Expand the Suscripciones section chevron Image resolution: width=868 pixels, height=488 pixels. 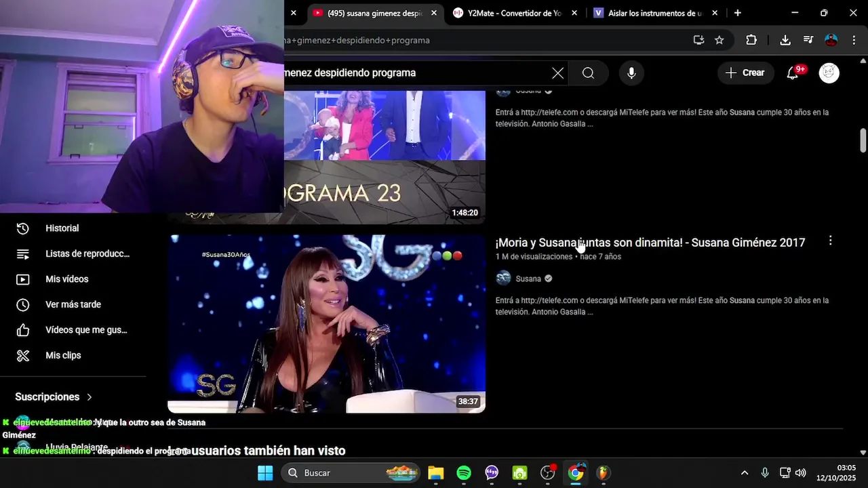[89, 397]
